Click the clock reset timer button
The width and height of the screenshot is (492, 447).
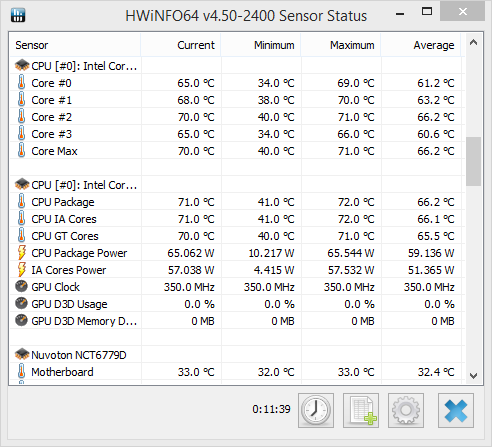(x=316, y=410)
